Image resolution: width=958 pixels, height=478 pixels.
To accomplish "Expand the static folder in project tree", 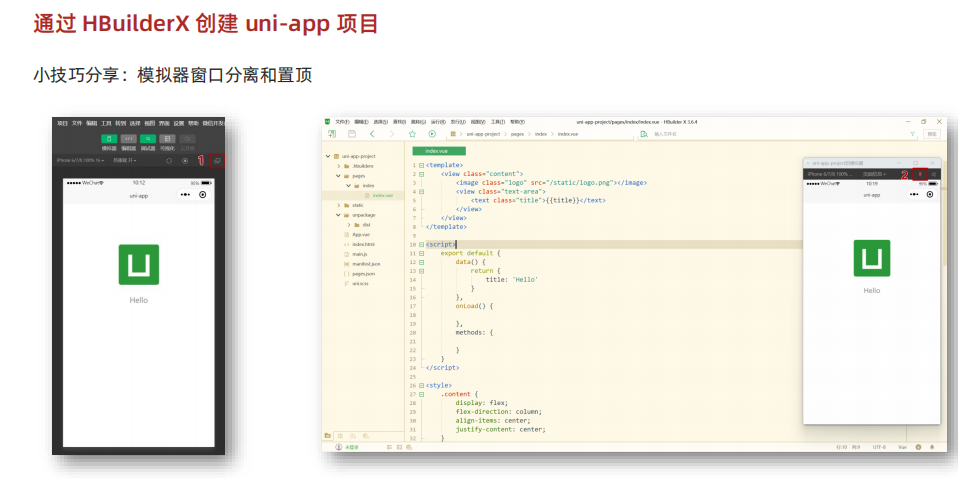I will (338, 205).
